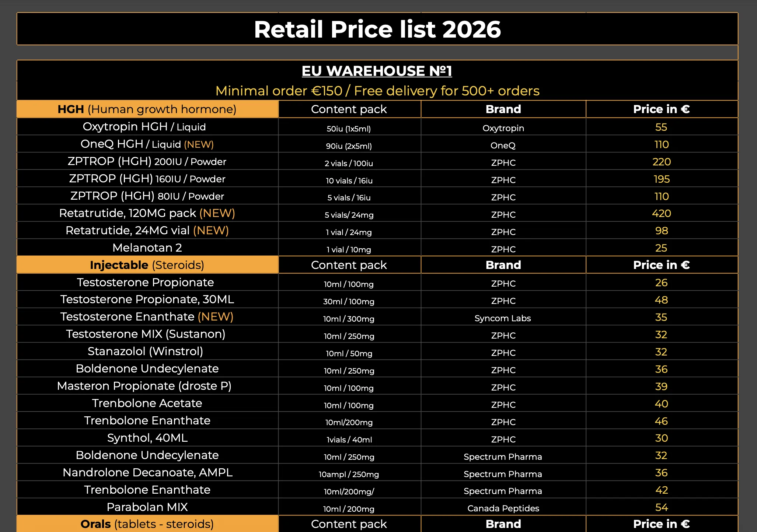Select Spectrum Pharma brand in Nandrolone Decanoate row
This screenshot has height=532, width=757.
(x=503, y=474)
